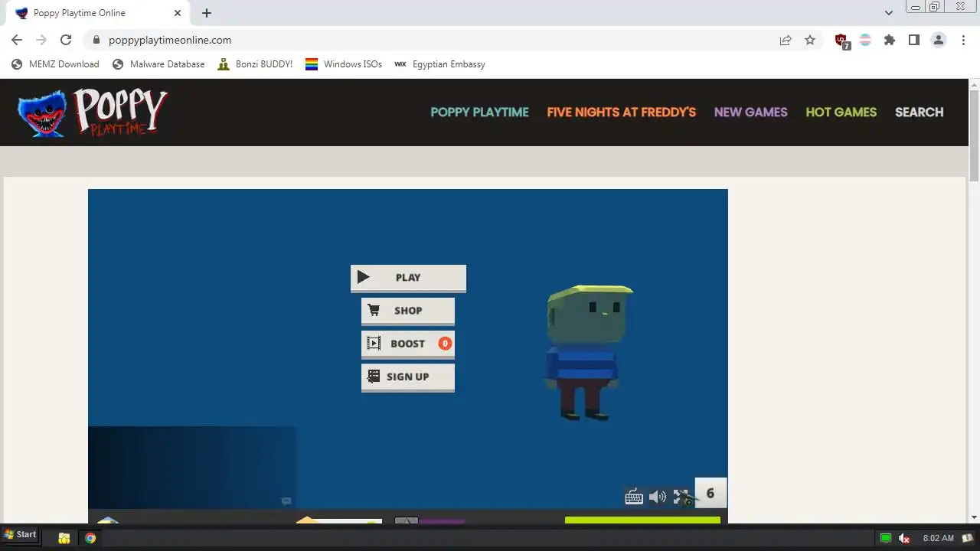Click the address bar URL
This screenshot has width=980, height=551.
click(x=170, y=40)
